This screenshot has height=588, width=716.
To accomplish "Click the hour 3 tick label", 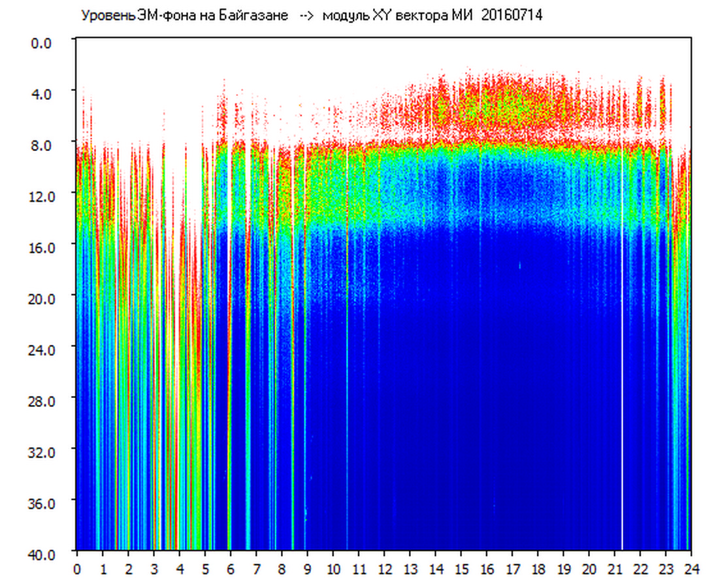I will pyautogui.click(x=154, y=569).
